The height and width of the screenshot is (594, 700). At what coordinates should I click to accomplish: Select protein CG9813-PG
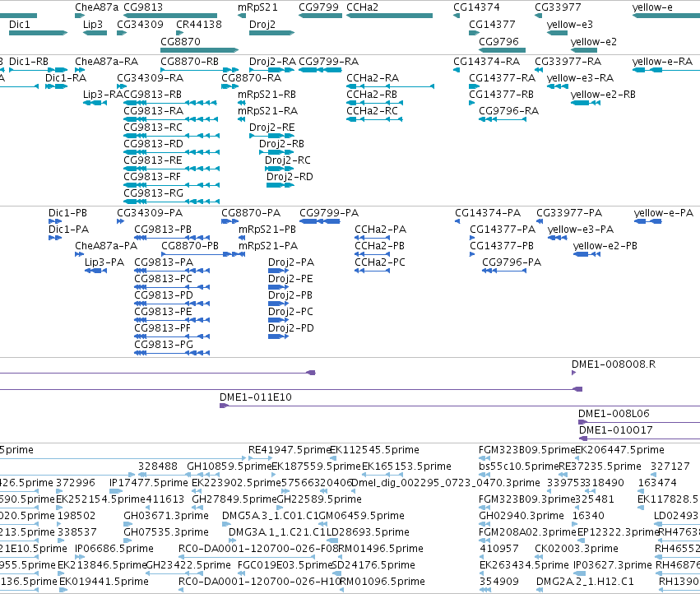click(164, 345)
